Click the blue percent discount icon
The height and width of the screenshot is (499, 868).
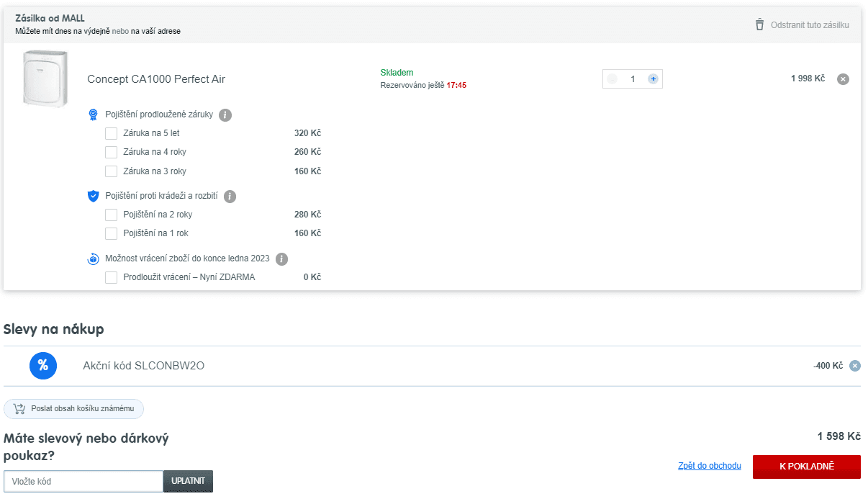(x=43, y=366)
